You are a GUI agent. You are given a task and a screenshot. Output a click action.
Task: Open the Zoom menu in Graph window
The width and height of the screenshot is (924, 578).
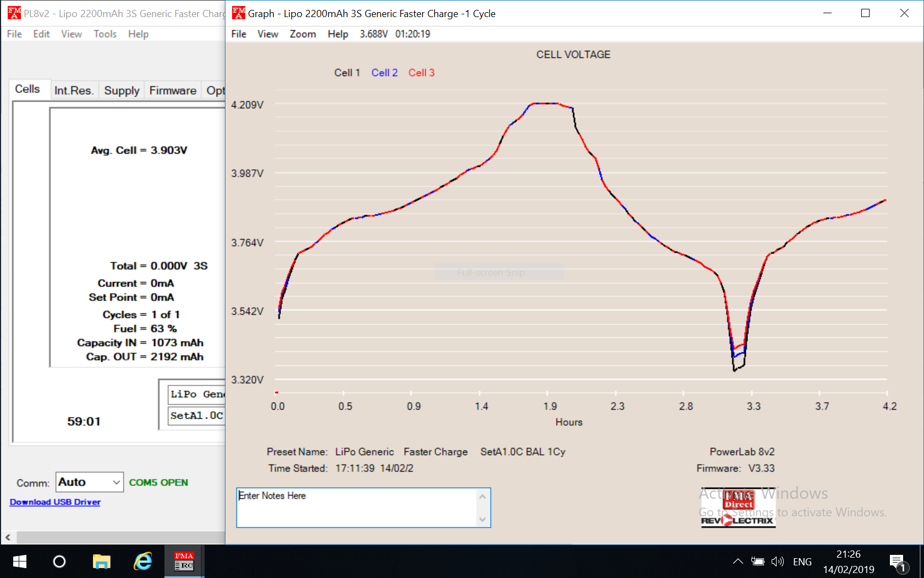[x=302, y=34]
